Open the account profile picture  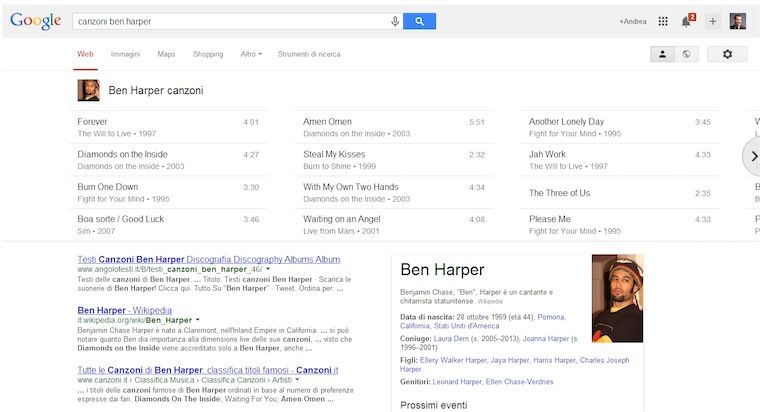click(738, 21)
